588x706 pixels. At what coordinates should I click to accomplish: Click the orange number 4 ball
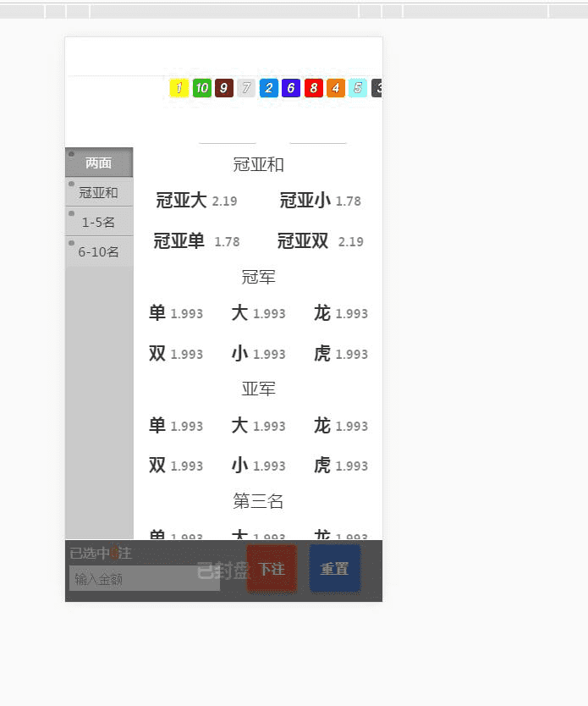pos(336,88)
